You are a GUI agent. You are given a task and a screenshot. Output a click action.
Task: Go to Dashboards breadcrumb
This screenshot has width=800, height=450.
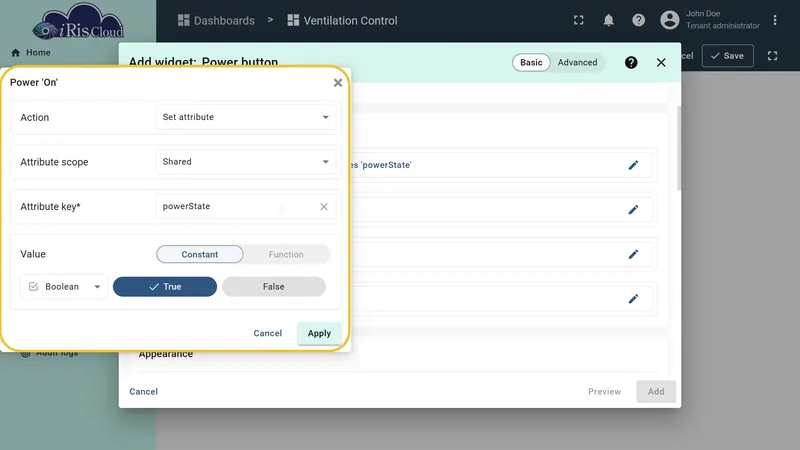tap(216, 20)
